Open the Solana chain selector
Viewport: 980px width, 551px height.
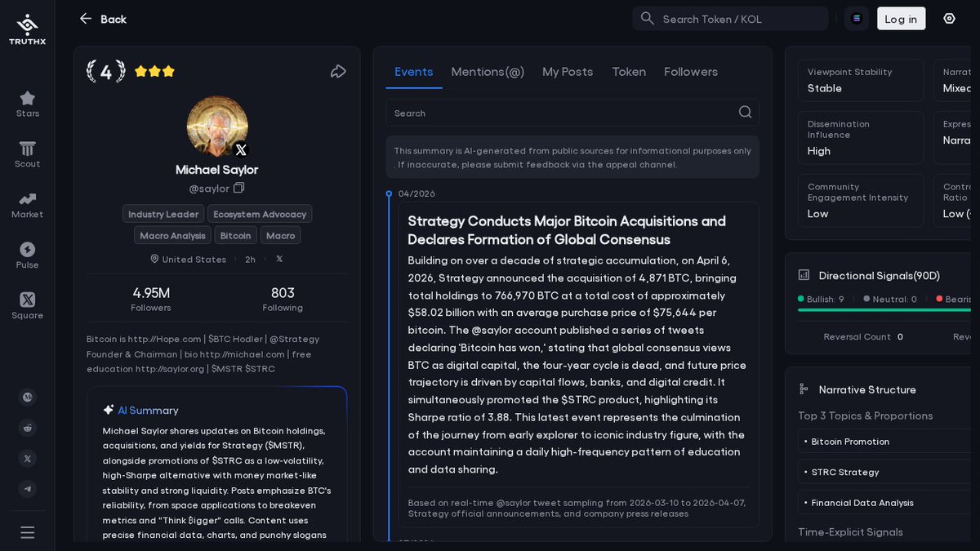856,19
